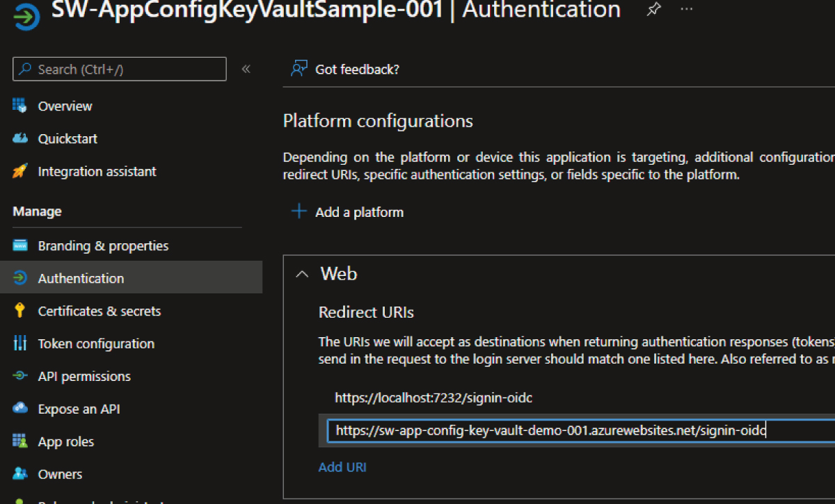835x504 pixels.
Task: Click the app registration icon beside the title
Action: pos(26,15)
